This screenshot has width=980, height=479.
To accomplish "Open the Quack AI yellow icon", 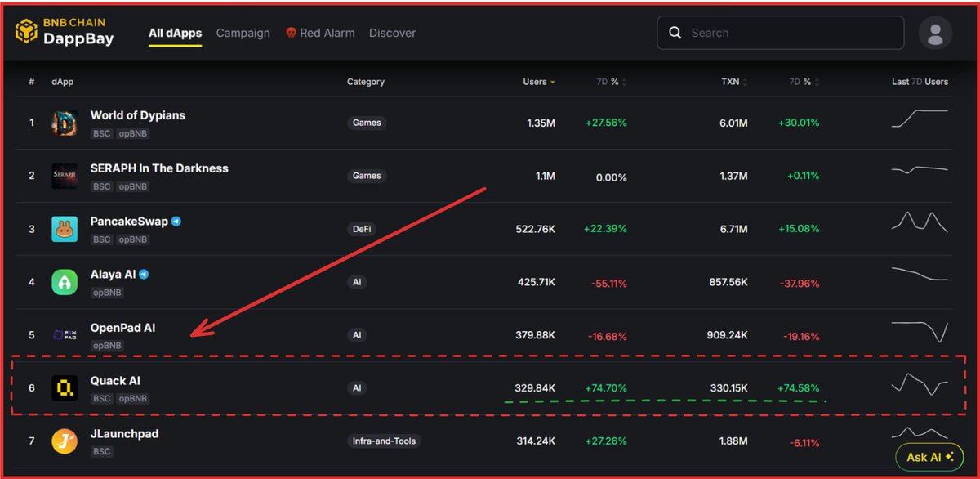I will (65, 388).
